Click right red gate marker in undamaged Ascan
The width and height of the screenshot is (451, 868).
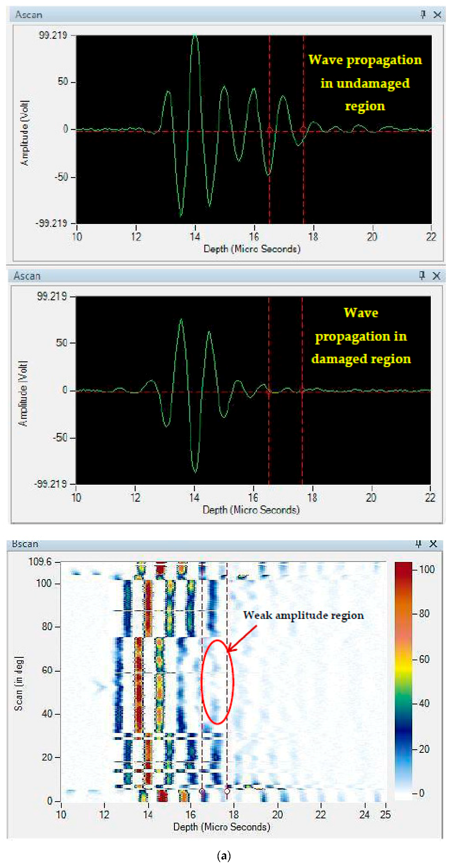(x=303, y=130)
